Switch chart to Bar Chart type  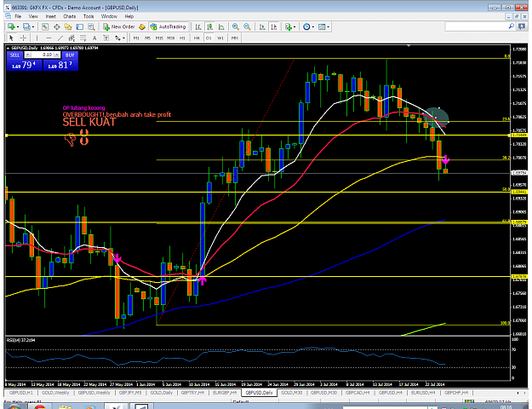tap(198, 26)
